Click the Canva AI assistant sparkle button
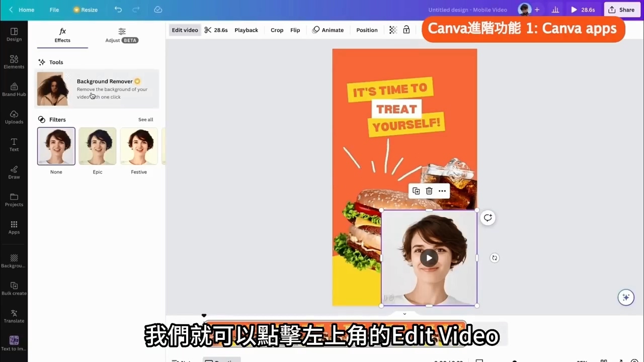 (x=626, y=297)
